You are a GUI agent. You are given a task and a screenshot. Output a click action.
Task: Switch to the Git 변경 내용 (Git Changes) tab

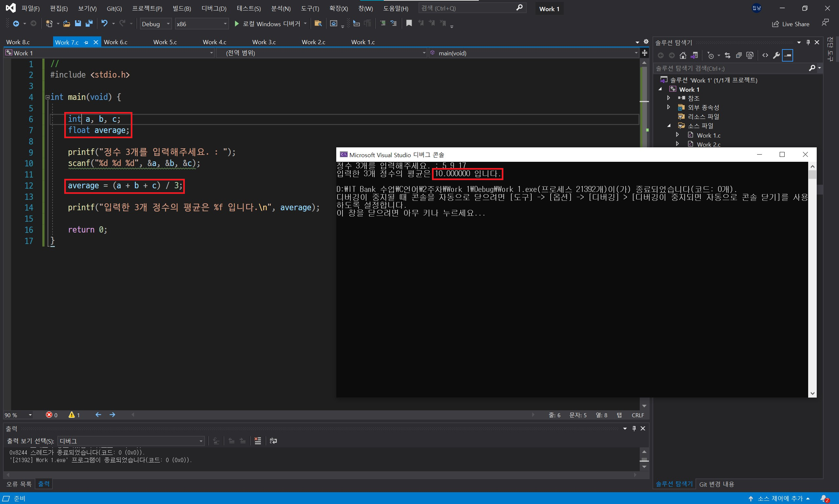[x=716, y=484]
